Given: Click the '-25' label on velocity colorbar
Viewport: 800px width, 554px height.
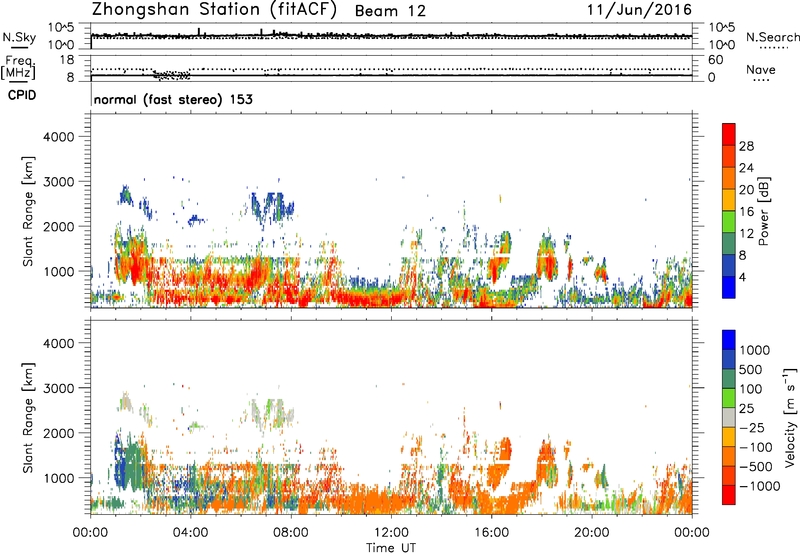Looking at the screenshot, I should click(752, 427).
